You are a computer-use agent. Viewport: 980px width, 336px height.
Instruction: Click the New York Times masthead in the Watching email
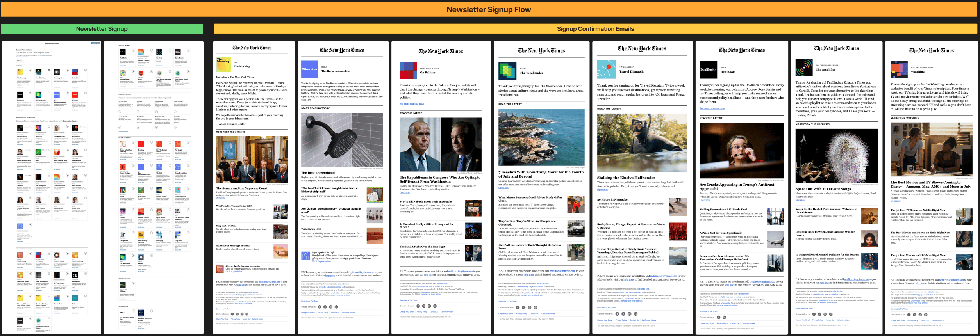click(x=932, y=50)
